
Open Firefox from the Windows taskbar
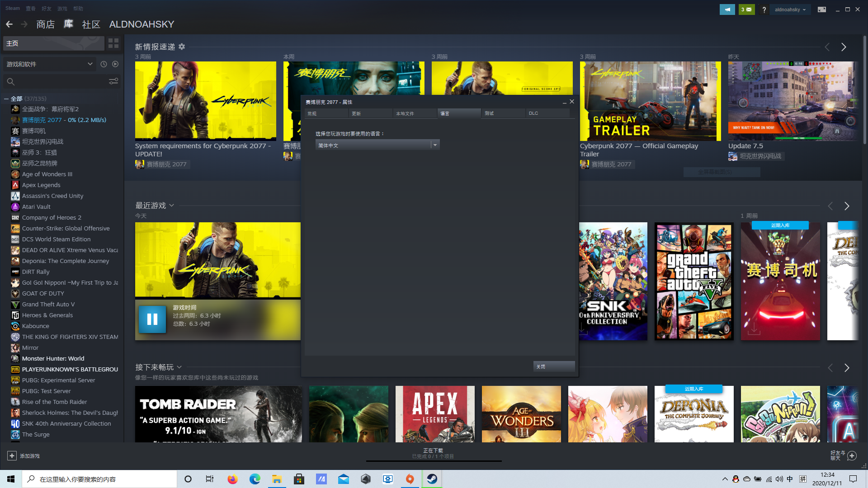click(232, 479)
